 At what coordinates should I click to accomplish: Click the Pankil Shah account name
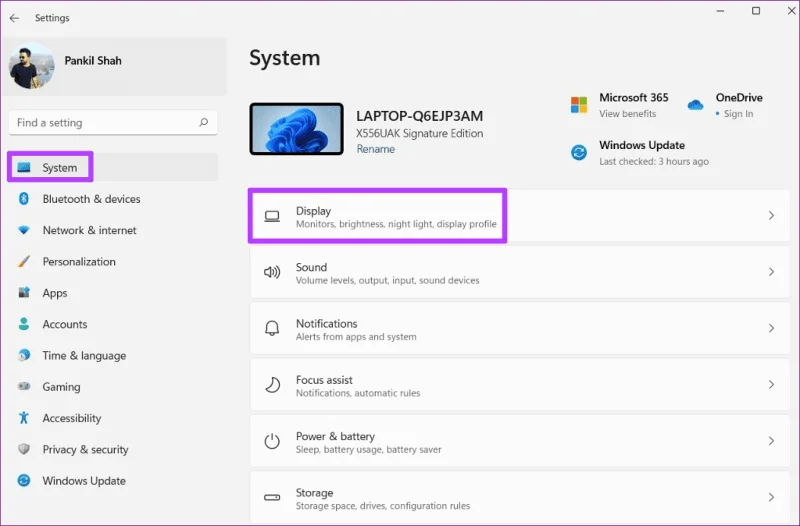click(x=93, y=61)
